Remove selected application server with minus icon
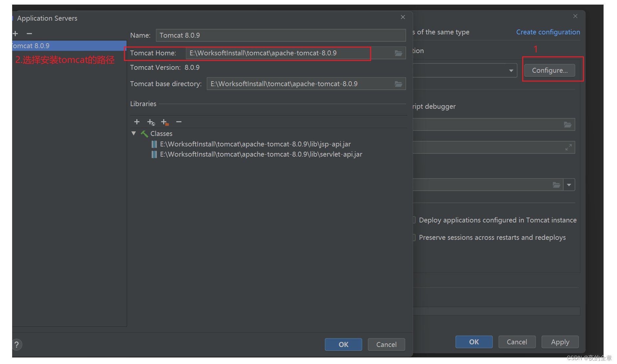Viewport: 617px width, 364px height. coord(29,34)
